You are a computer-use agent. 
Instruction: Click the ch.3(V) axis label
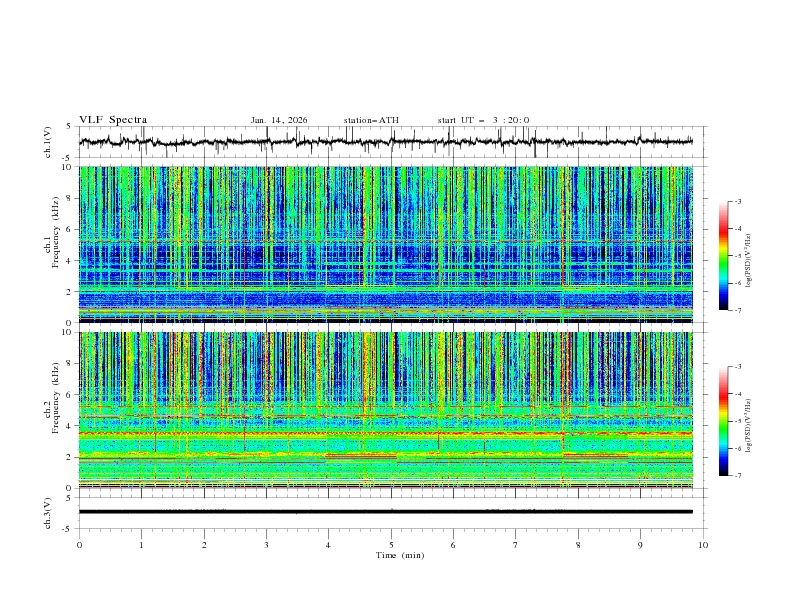click(48, 512)
